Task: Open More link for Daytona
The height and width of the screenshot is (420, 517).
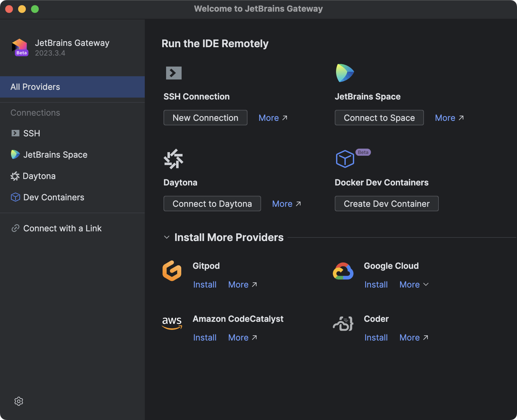Action: tap(287, 204)
